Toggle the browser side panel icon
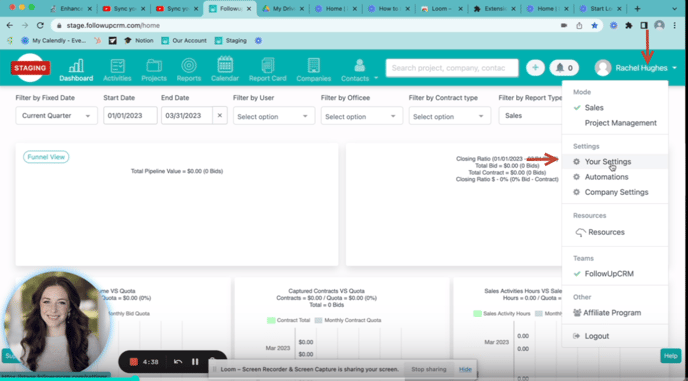The width and height of the screenshot is (688, 381). [x=644, y=25]
